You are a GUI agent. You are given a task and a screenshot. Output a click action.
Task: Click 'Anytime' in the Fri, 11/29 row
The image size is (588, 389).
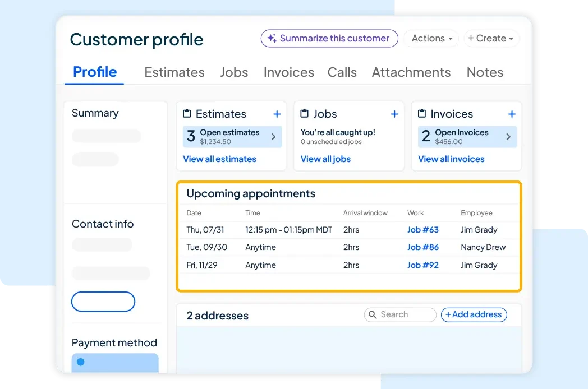[x=261, y=265]
